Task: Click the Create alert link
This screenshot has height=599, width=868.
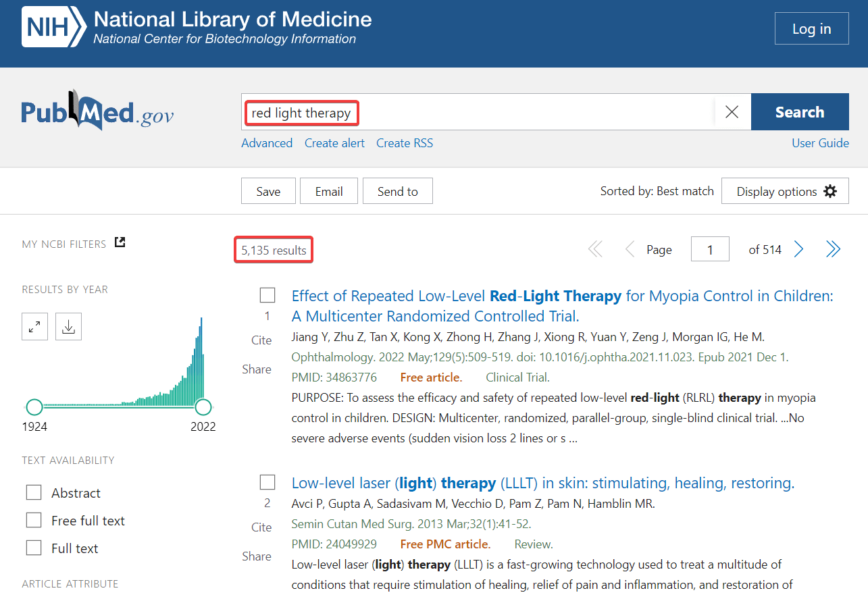Action: tap(334, 143)
